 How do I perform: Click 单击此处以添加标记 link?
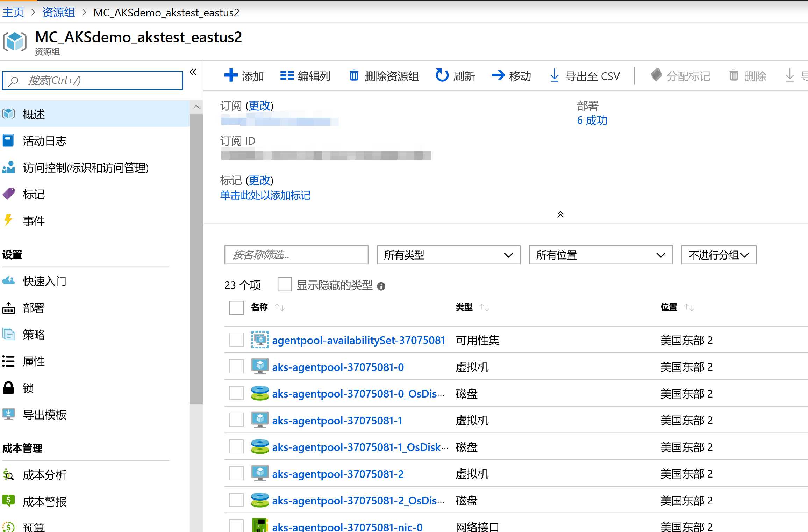(x=265, y=195)
